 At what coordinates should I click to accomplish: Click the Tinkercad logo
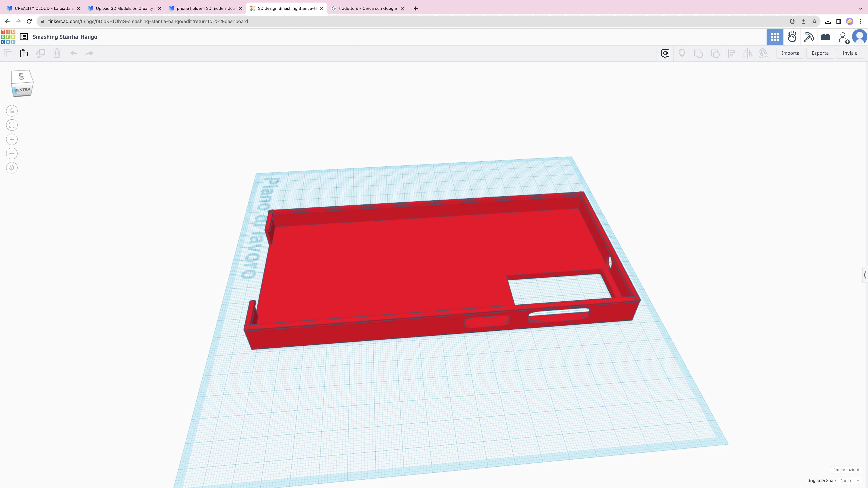pos(8,37)
